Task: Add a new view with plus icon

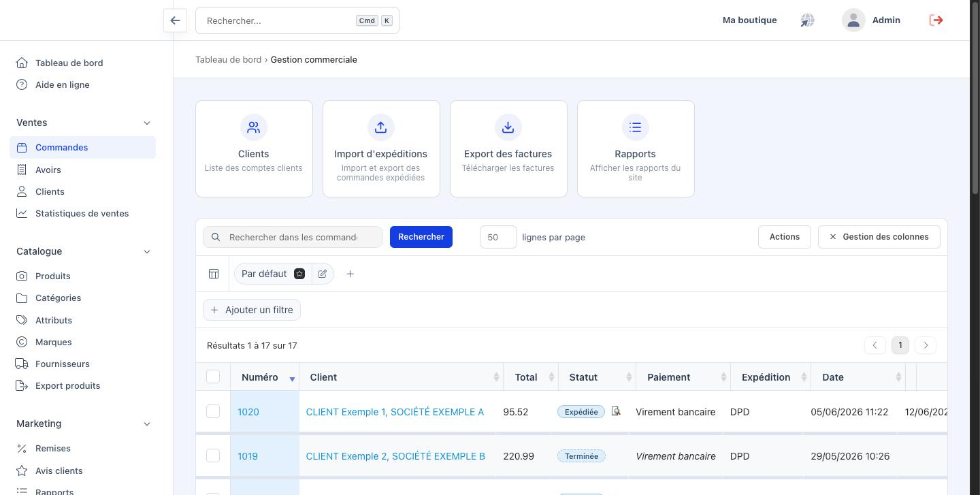Action: (x=350, y=274)
